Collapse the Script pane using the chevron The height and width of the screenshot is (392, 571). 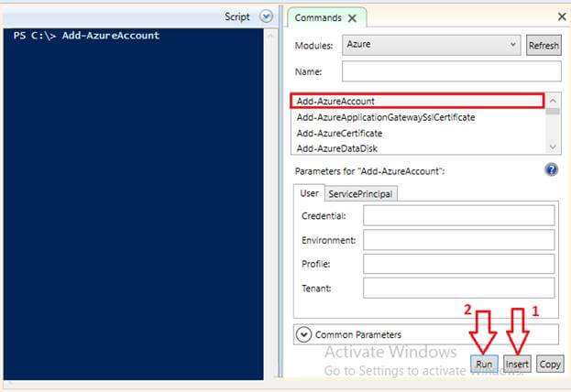266,16
